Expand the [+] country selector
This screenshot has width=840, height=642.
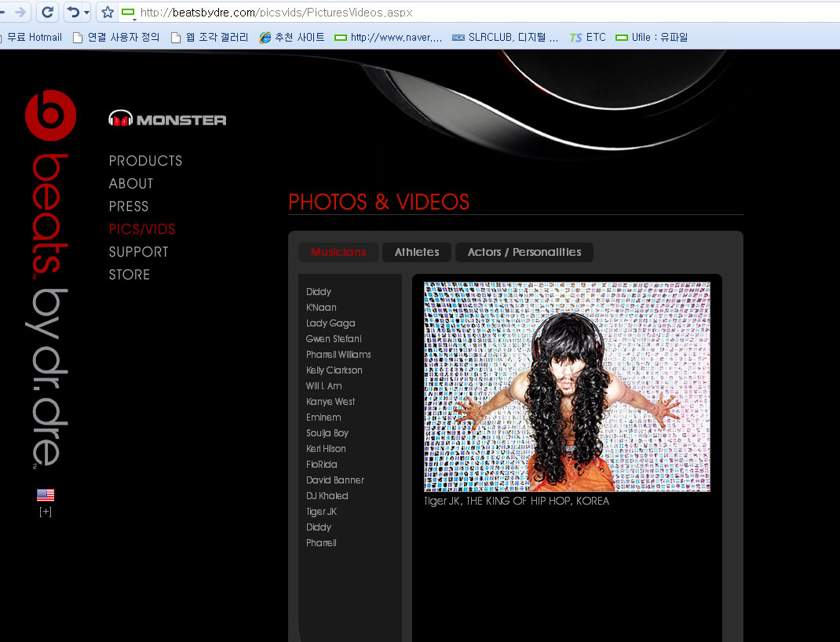click(x=46, y=512)
